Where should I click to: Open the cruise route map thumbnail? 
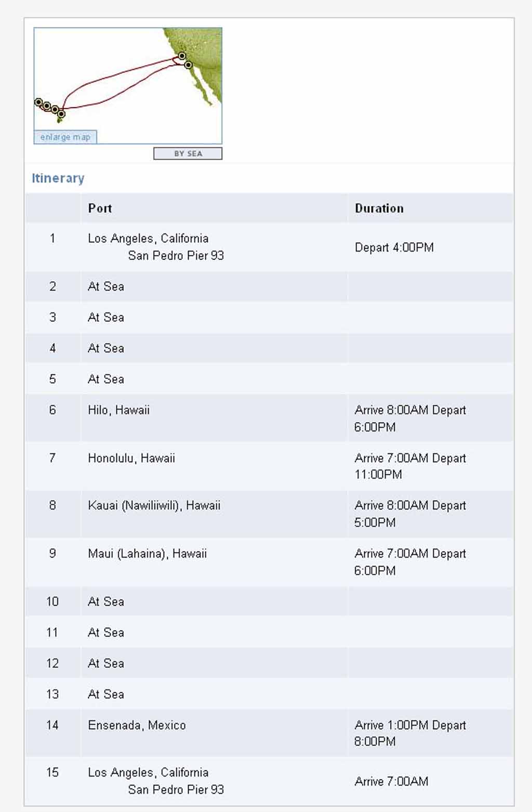128,86
